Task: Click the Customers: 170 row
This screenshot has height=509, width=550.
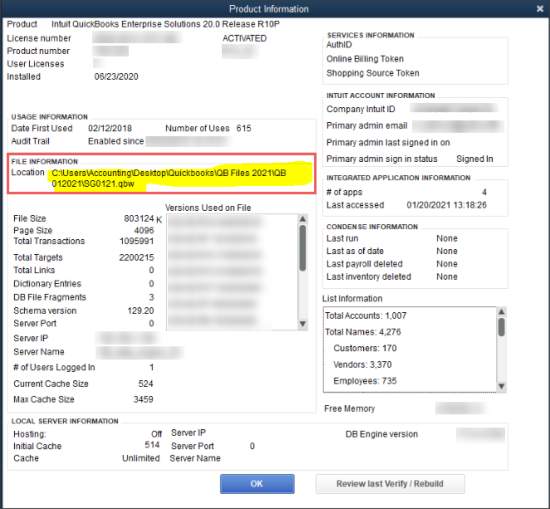Action: tap(365, 348)
